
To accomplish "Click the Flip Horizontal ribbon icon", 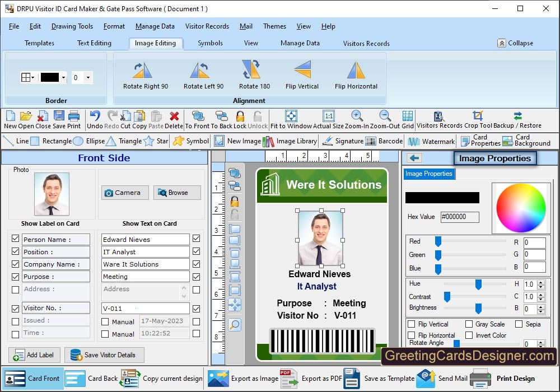I will pyautogui.click(x=356, y=70).
